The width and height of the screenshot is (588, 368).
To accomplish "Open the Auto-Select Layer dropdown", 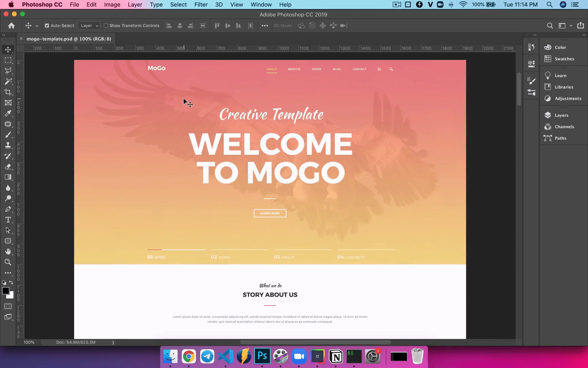I will 89,26.
